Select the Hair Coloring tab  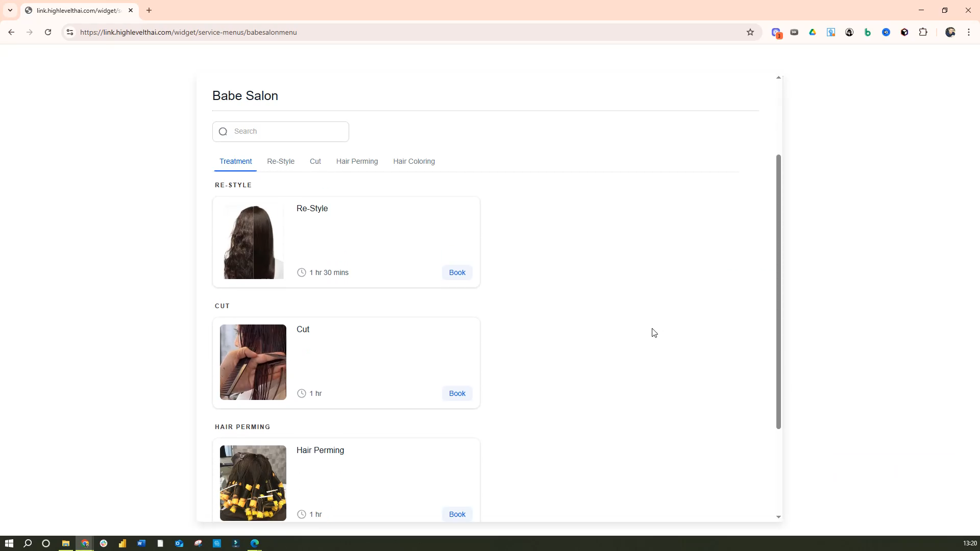pos(413,161)
